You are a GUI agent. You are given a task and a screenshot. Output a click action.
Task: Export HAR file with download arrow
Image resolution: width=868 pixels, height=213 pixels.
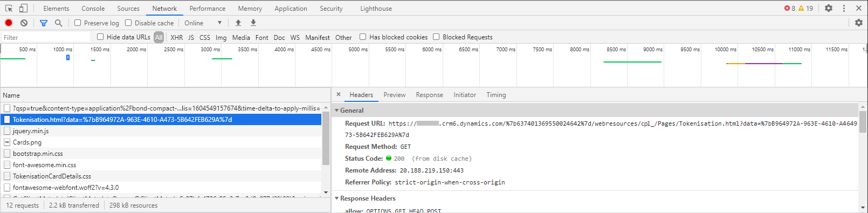coord(253,23)
